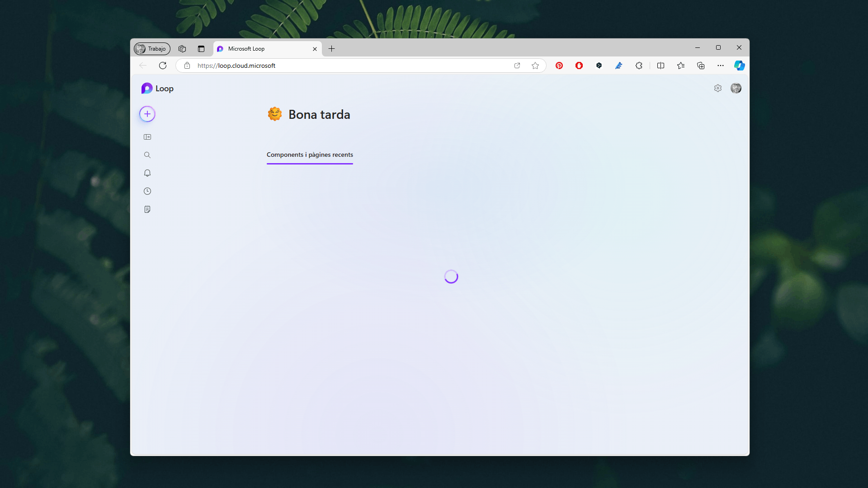Open account profile picture in Loop
Screen dimensions: 868x488
pos(736,89)
